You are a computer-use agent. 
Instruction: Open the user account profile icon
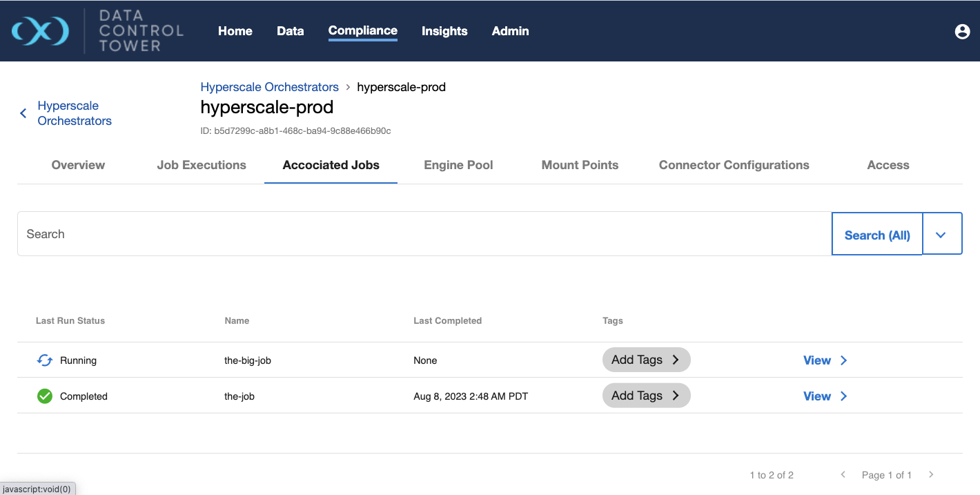pos(962,31)
